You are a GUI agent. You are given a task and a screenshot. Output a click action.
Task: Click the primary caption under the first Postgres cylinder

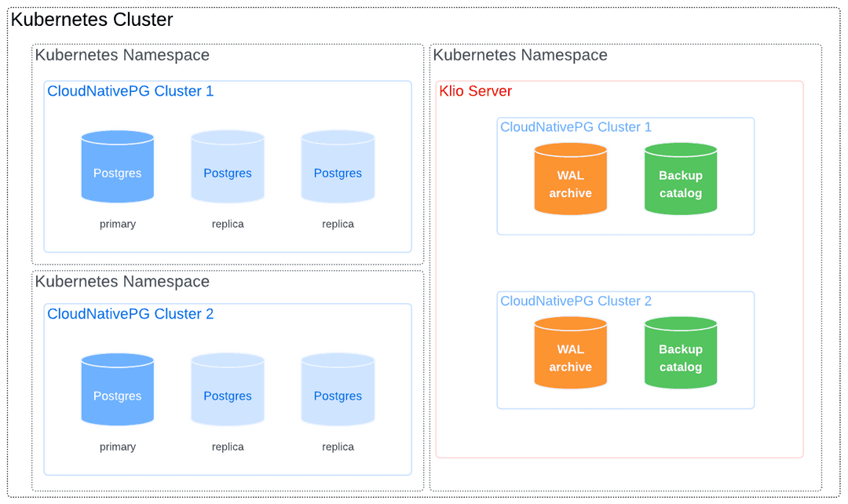pos(117,224)
